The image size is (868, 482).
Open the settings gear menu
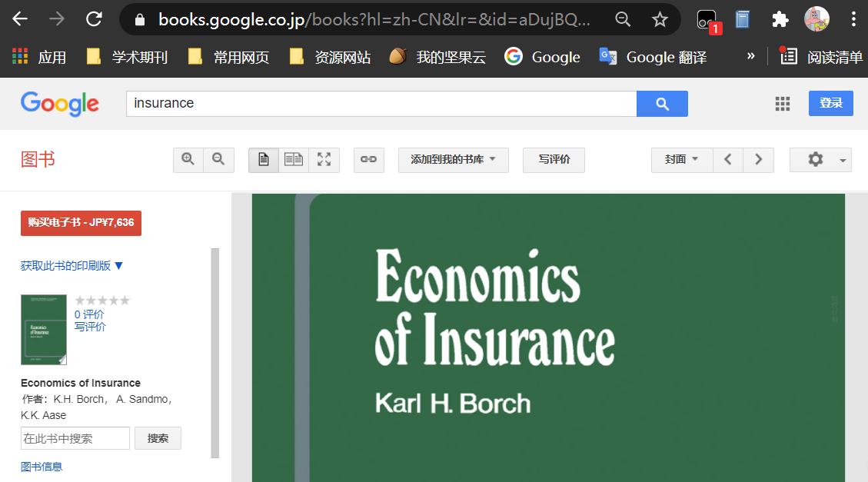tap(820, 160)
